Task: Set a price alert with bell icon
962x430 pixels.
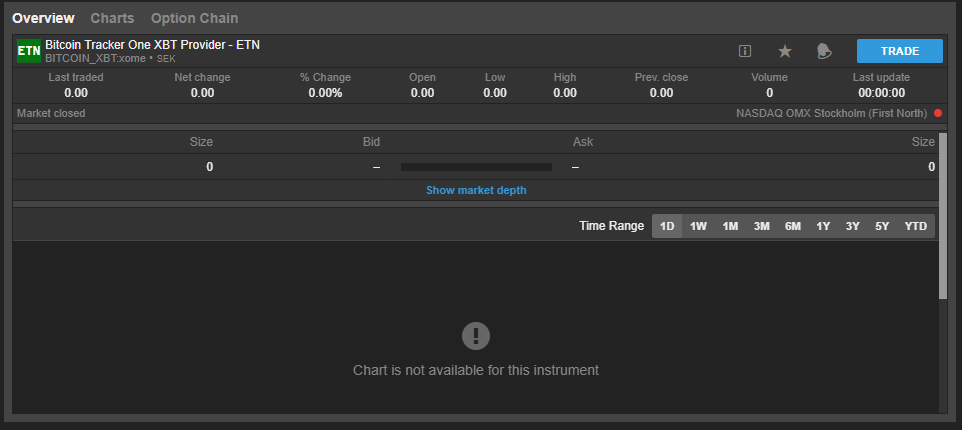Action: pyautogui.click(x=824, y=51)
